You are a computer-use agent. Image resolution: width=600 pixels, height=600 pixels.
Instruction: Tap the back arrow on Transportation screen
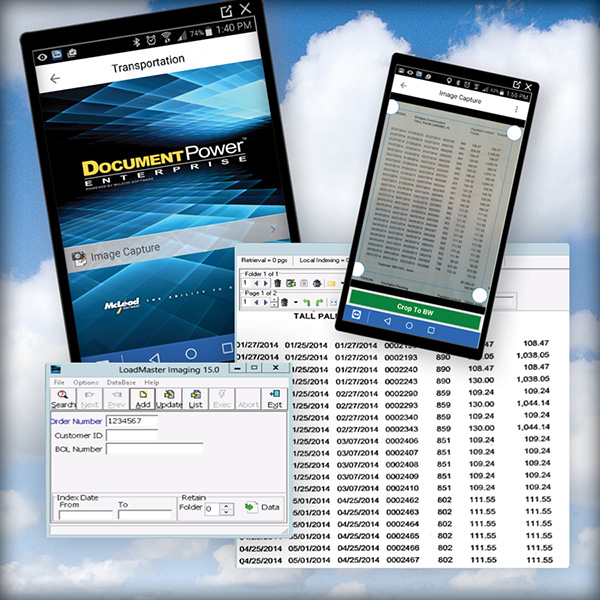click(55, 79)
